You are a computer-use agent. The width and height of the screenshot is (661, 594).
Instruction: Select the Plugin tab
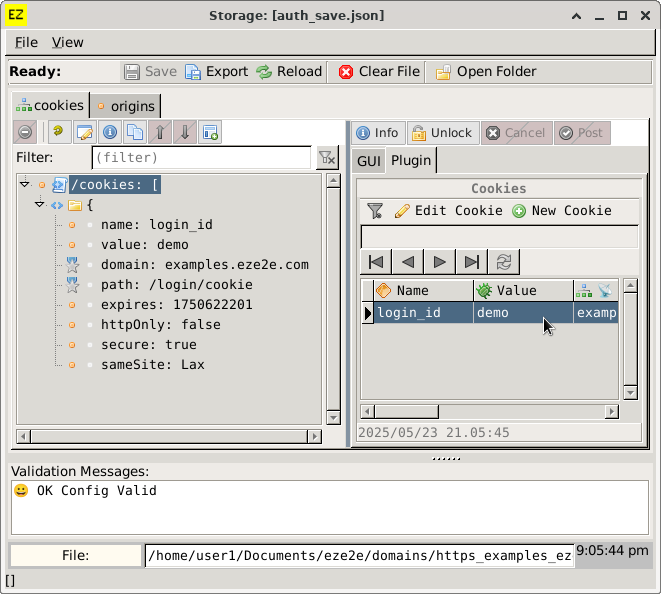click(411, 160)
